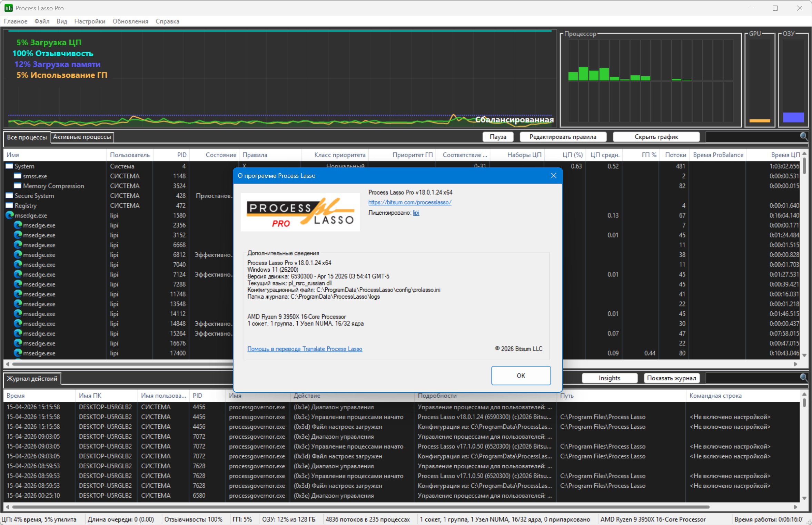Click the Memory Compression process icon

pos(18,186)
